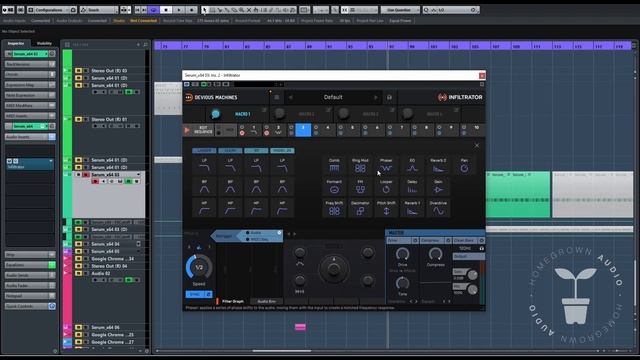
Task: Toggle SYNC button under Speed knob
Action: point(195,294)
